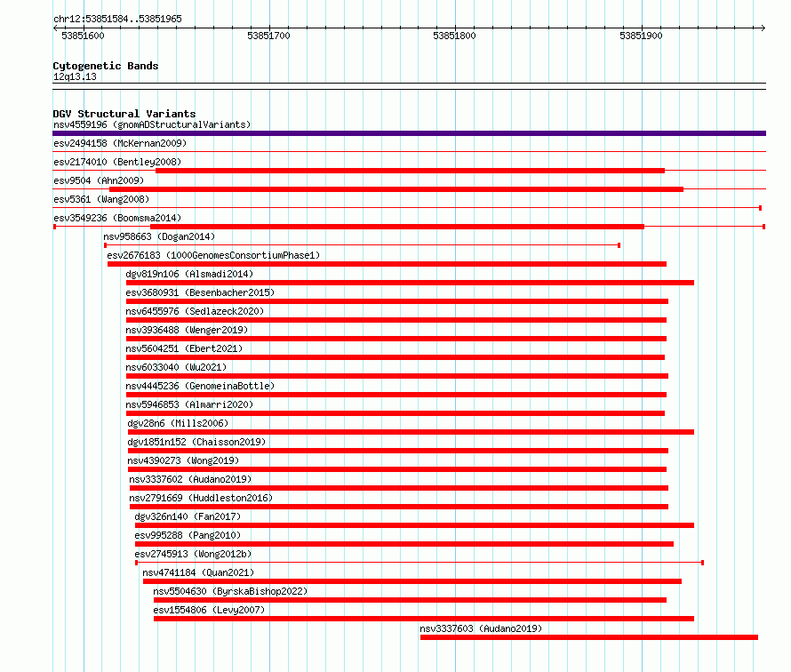Open the esv2494158 (McKernan2009) variant
This screenshot has height=672, width=791.
(x=120, y=143)
